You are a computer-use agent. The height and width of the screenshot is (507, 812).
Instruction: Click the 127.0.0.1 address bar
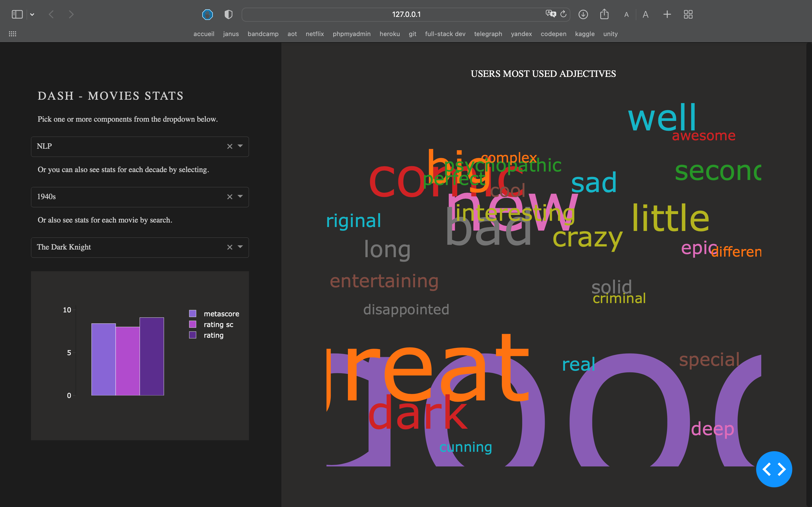click(x=406, y=14)
